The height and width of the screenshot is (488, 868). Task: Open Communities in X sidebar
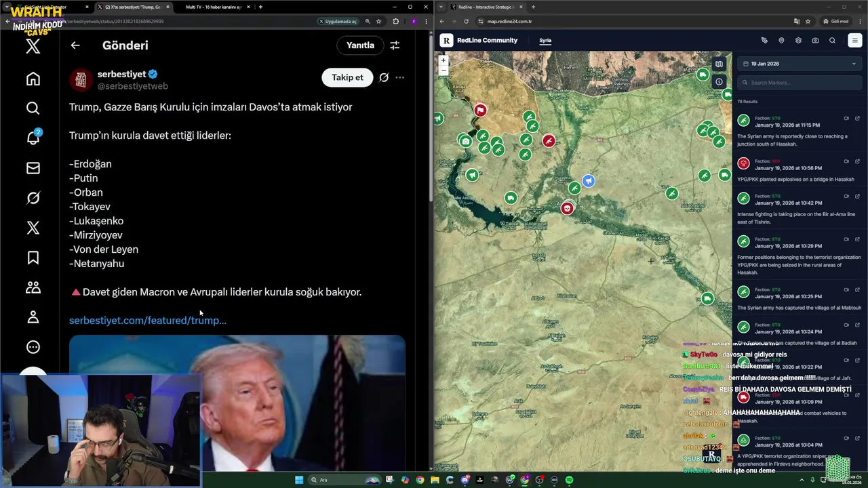coord(33,287)
